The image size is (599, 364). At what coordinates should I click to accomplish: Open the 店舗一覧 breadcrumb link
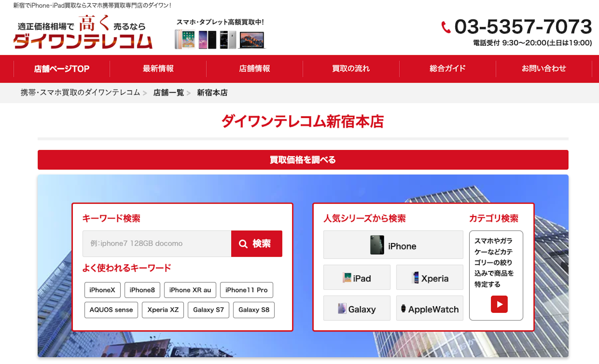[x=168, y=93]
